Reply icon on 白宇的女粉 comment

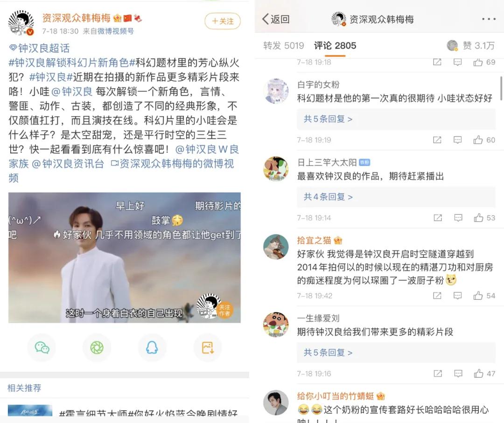458,140
